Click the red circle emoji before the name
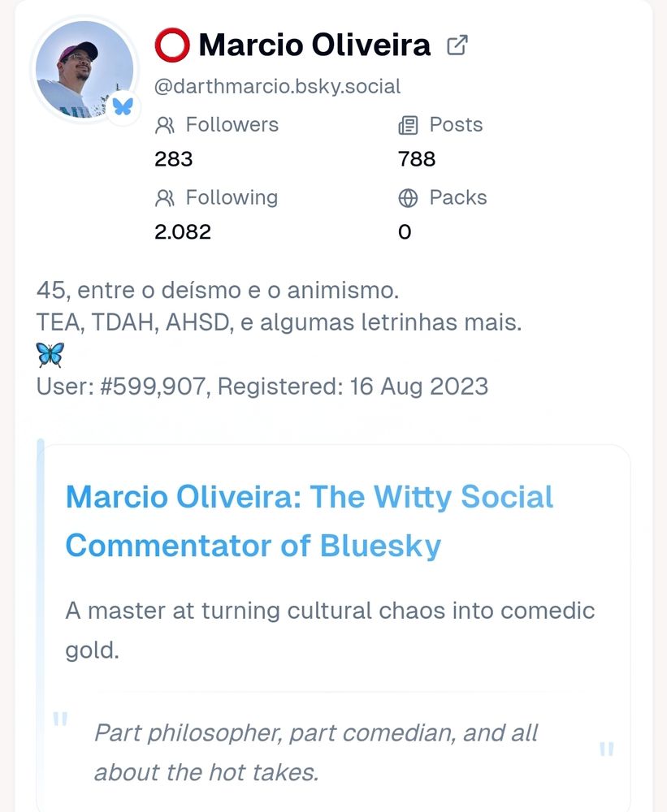Image resolution: width=667 pixels, height=812 pixels. [x=172, y=45]
